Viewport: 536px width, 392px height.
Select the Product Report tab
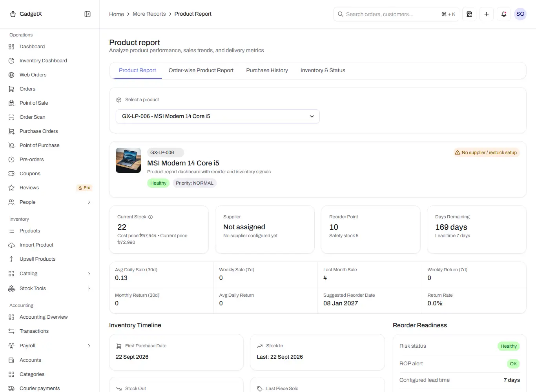pyautogui.click(x=137, y=71)
